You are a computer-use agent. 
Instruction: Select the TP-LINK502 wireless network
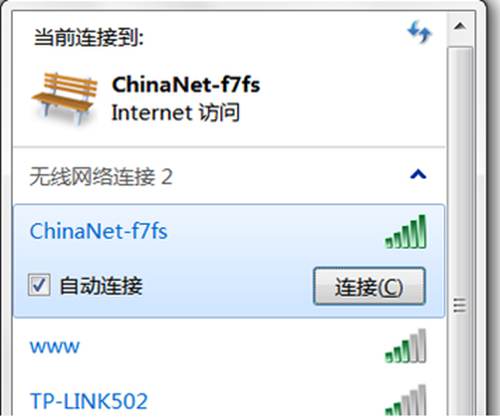pyautogui.click(x=229, y=400)
